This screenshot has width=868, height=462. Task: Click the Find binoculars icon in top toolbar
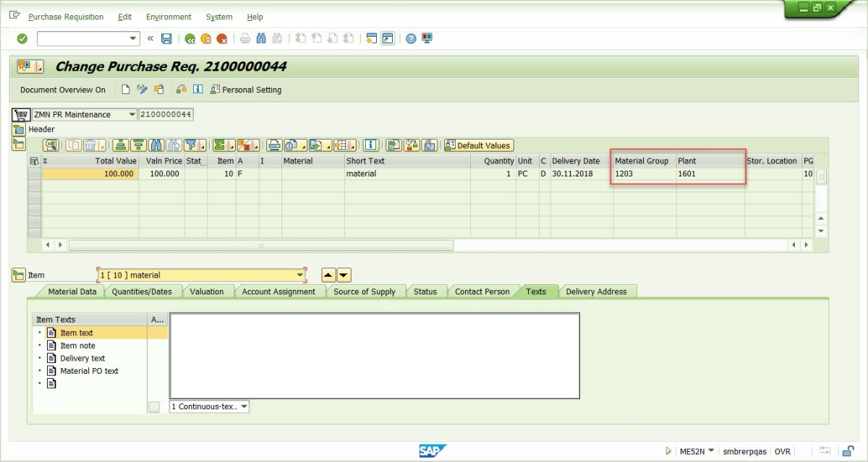(x=262, y=38)
